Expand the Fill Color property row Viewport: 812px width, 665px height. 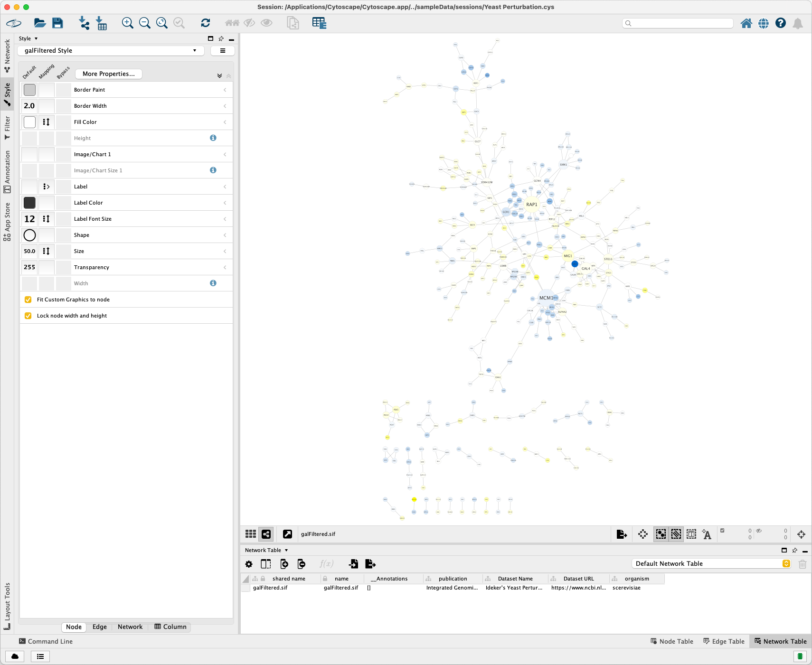(225, 122)
